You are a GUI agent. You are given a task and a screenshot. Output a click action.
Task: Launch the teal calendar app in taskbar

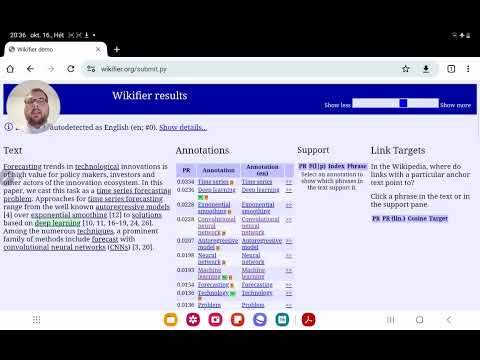[282, 320]
